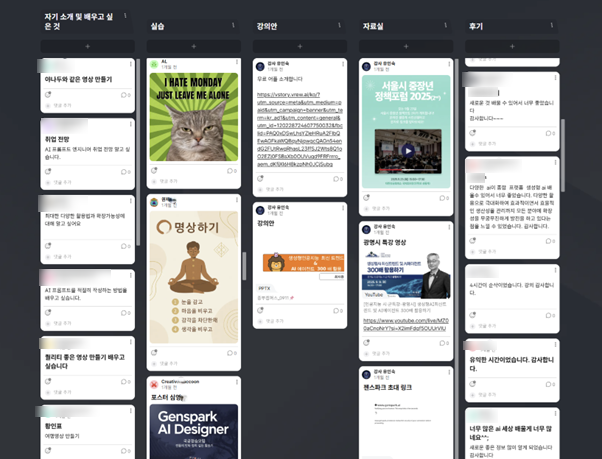This screenshot has width=602, height=459.
Task: React to the 아나두와 같은 영상 만들기 post
Action: click(48, 91)
